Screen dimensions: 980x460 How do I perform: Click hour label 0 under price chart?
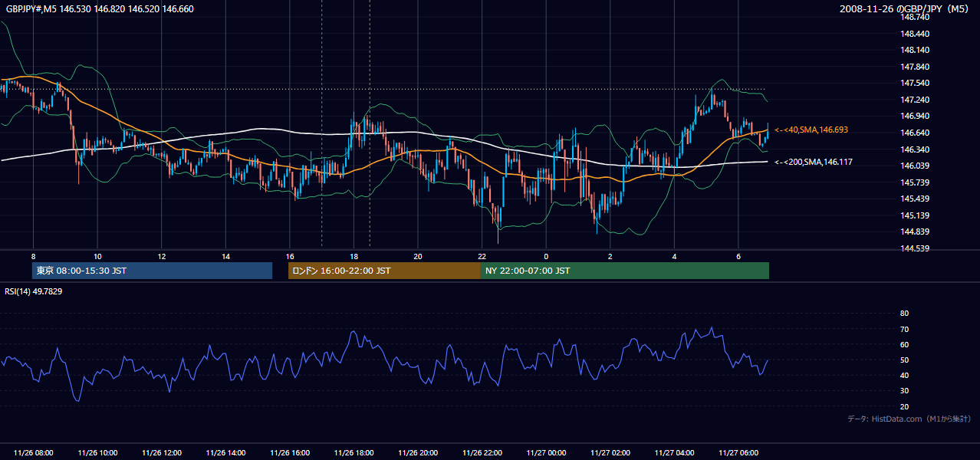pos(546,256)
